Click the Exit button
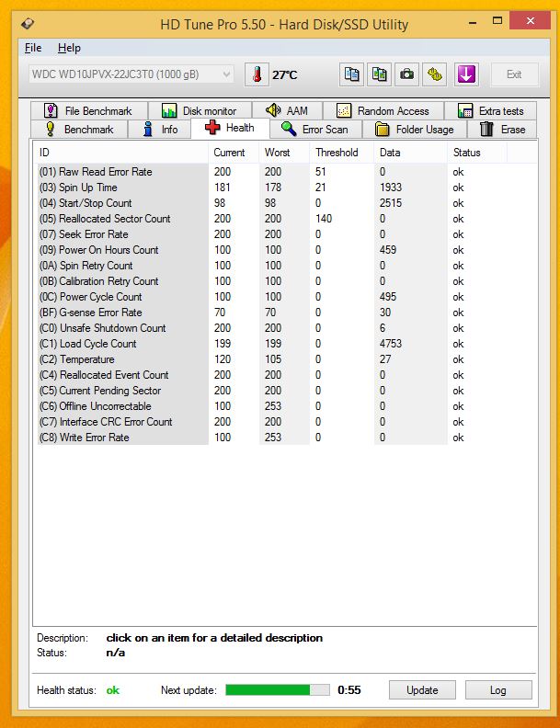 click(515, 74)
